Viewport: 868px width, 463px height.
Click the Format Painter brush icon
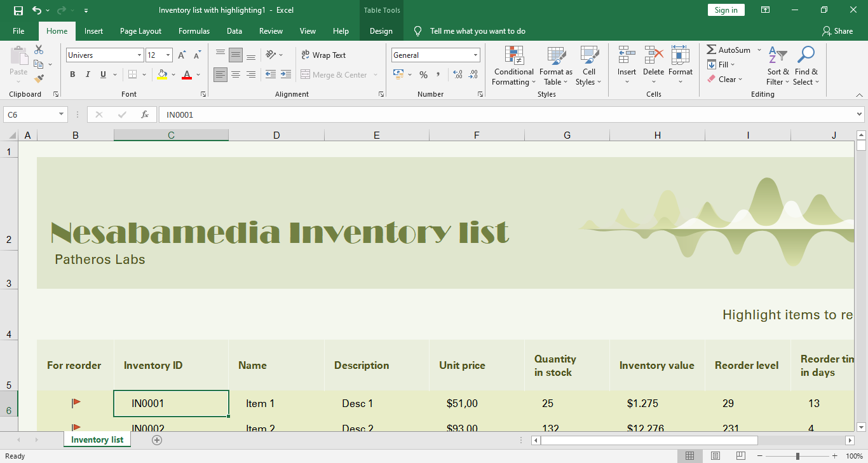(x=39, y=79)
